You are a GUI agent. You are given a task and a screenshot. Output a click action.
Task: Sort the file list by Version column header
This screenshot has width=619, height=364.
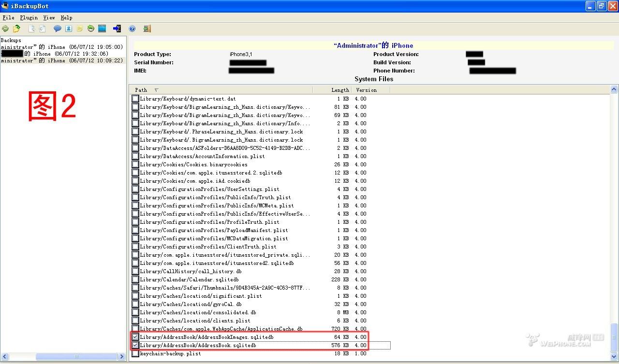tap(370, 90)
